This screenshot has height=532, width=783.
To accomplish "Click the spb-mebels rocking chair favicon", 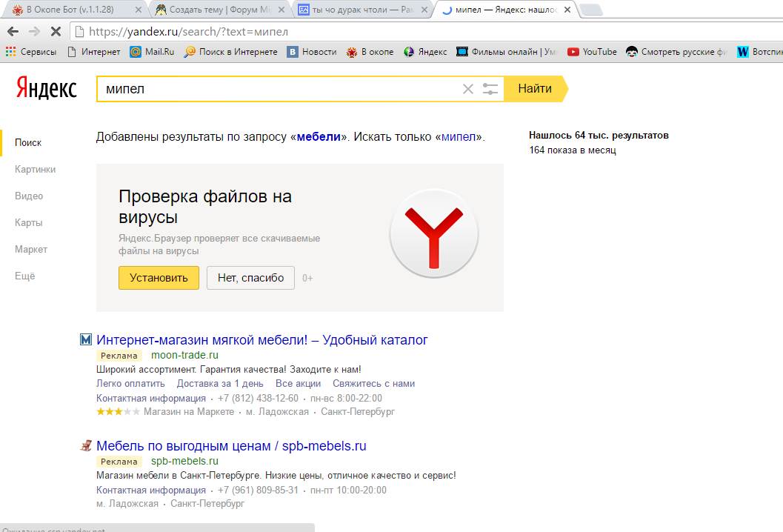I will 86,445.
